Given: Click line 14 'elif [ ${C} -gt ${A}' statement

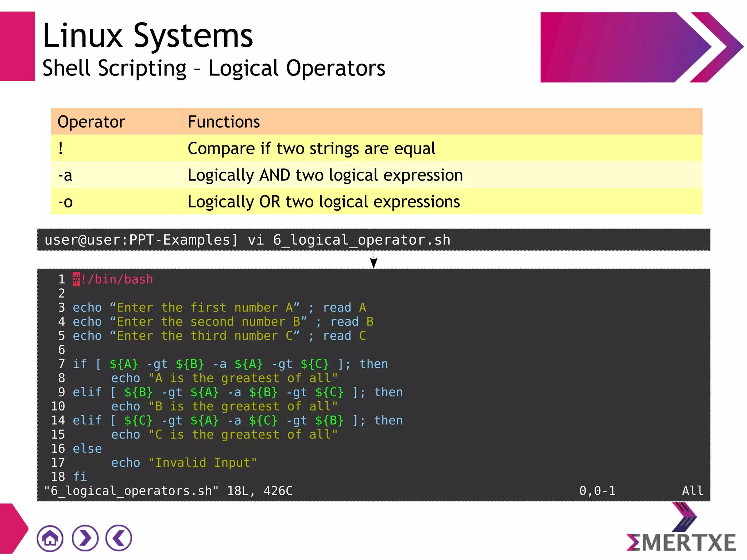Looking at the screenshot, I should tap(237, 420).
